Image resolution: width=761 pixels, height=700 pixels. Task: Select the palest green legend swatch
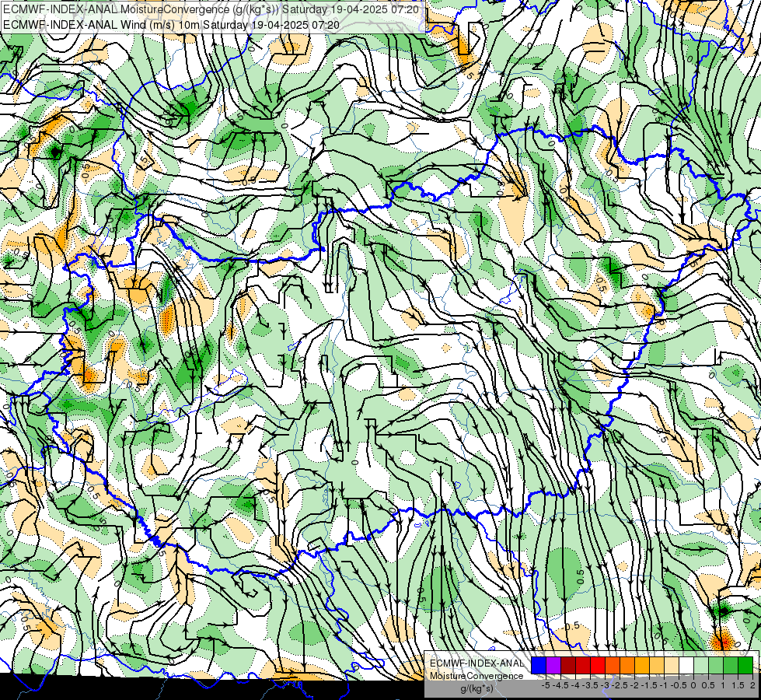pyautogui.click(x=701, y=665)
